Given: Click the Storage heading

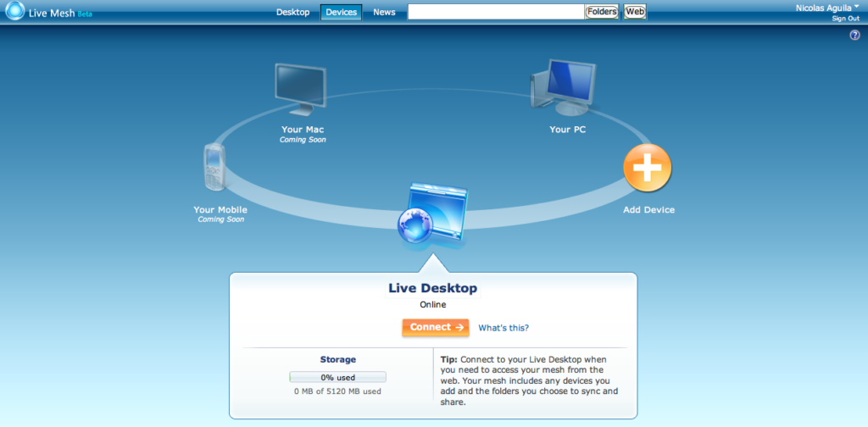Looking at the screenshot, I should [337, 359].
